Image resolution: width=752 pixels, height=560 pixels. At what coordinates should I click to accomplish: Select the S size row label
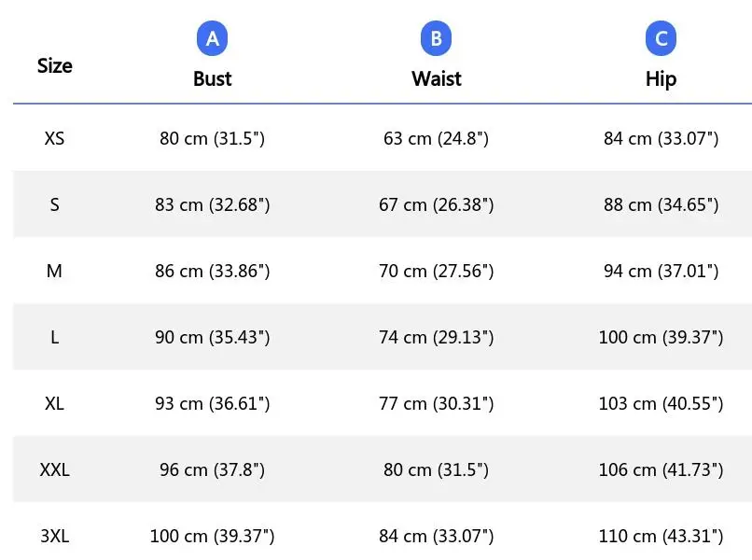click(55, 204)
